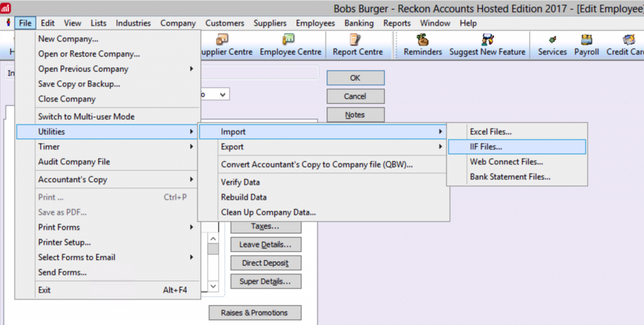The height and width of the screenshot is (325, 644).
Task: Click the list scrollbar up arrow
Action: click(213, 239)
